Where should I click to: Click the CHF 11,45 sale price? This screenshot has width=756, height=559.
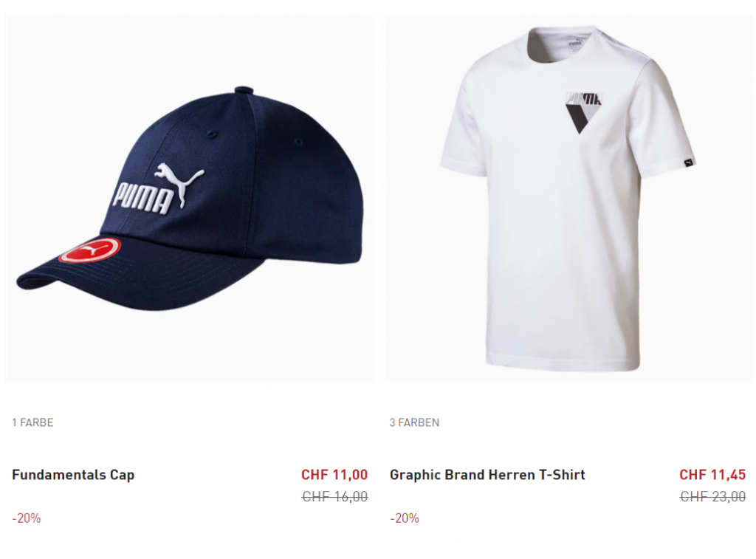(x=712, y=475)
